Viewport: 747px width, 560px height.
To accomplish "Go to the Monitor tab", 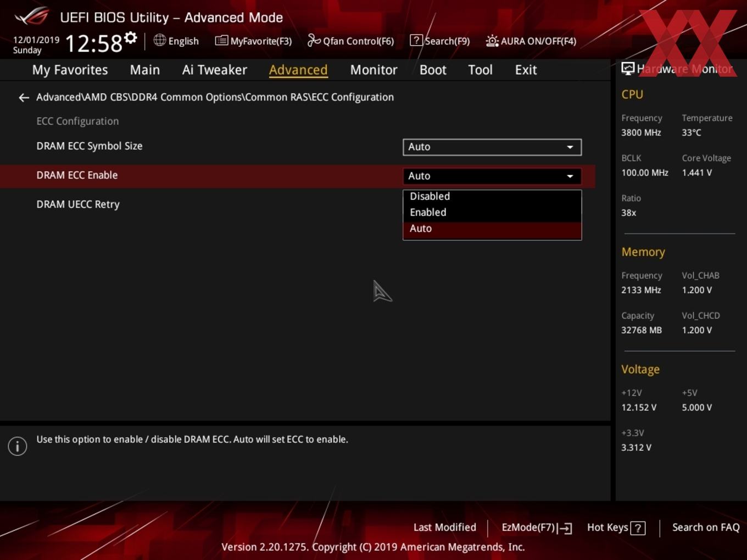I will (x=374, y=70).
